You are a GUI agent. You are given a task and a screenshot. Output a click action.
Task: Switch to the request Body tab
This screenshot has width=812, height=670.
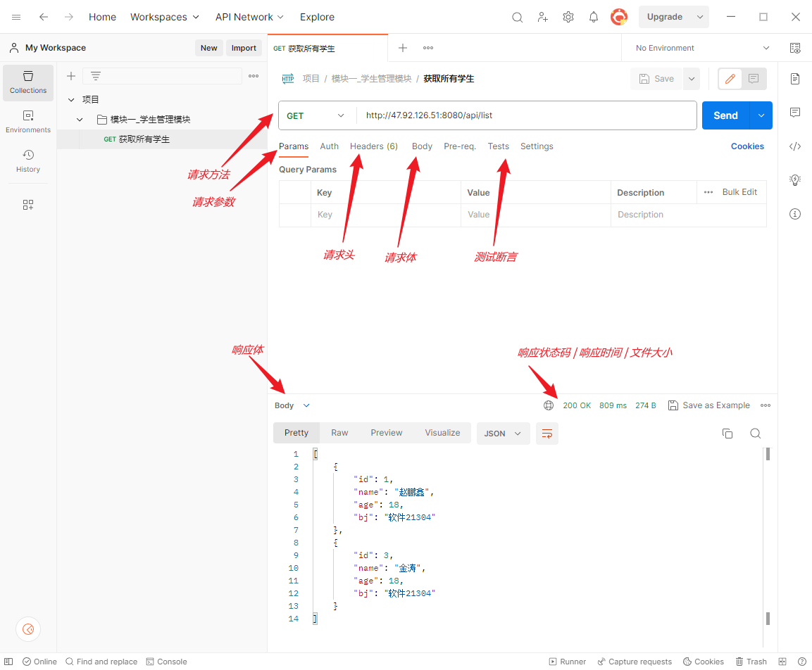[422, 146]
